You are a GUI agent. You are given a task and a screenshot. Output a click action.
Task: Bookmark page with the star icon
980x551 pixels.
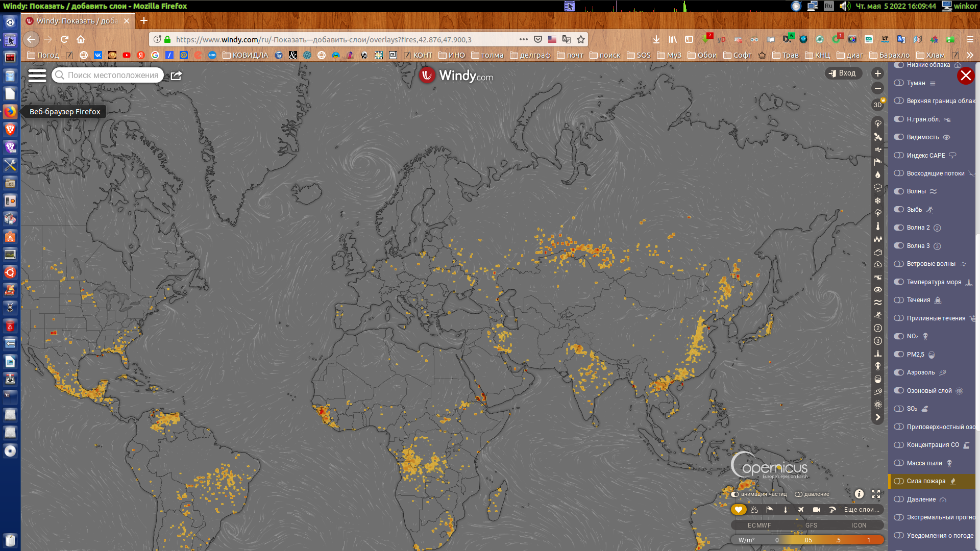[581, 39]
